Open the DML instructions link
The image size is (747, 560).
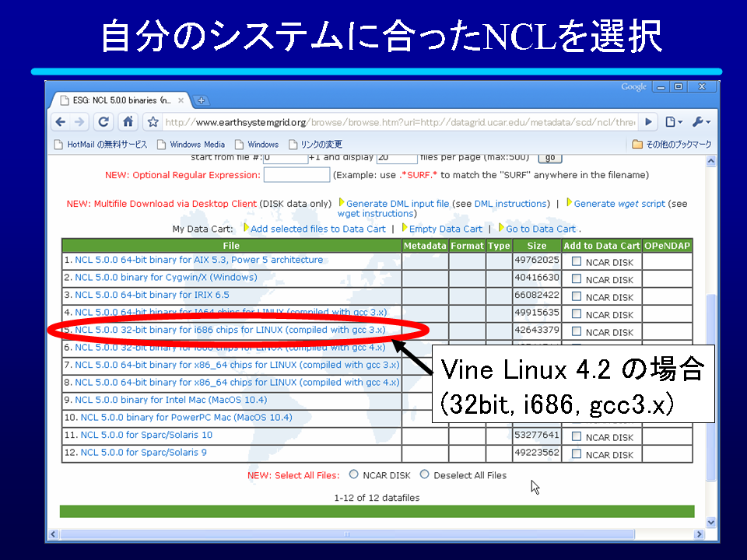512,203
